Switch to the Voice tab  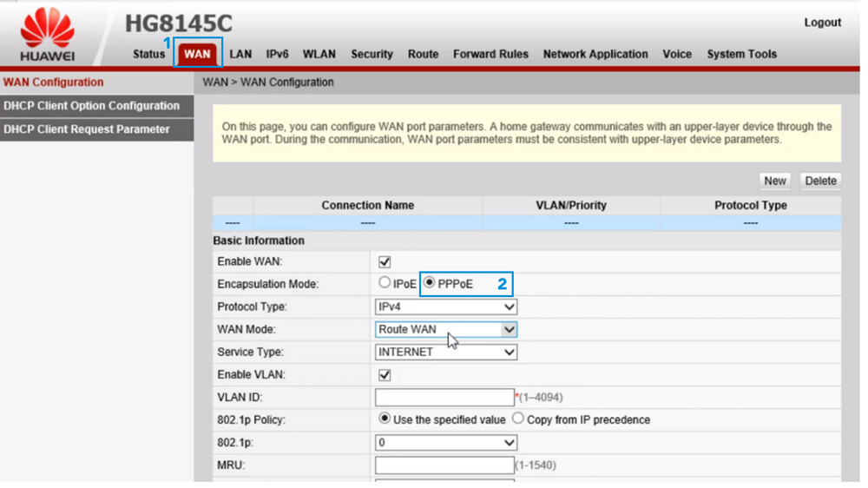pyautogui.click(x=678, y=55)
